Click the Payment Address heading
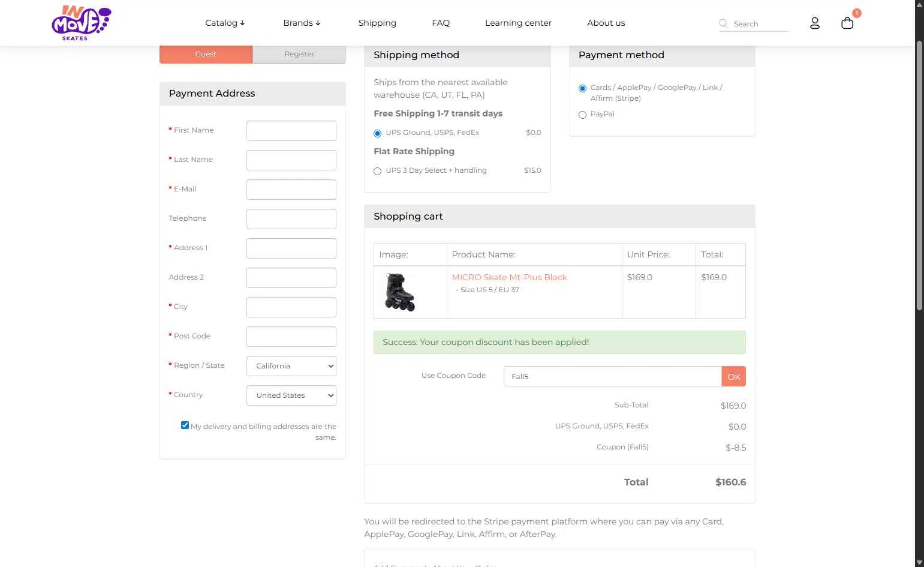This screenshot has width=924, height=567. [212, 94]
